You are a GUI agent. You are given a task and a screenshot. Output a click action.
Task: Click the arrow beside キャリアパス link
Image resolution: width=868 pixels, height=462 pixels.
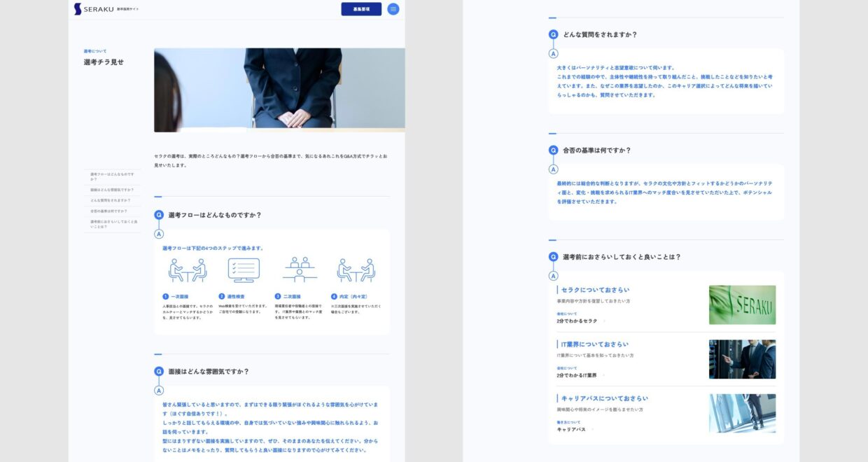click(593, 429)
